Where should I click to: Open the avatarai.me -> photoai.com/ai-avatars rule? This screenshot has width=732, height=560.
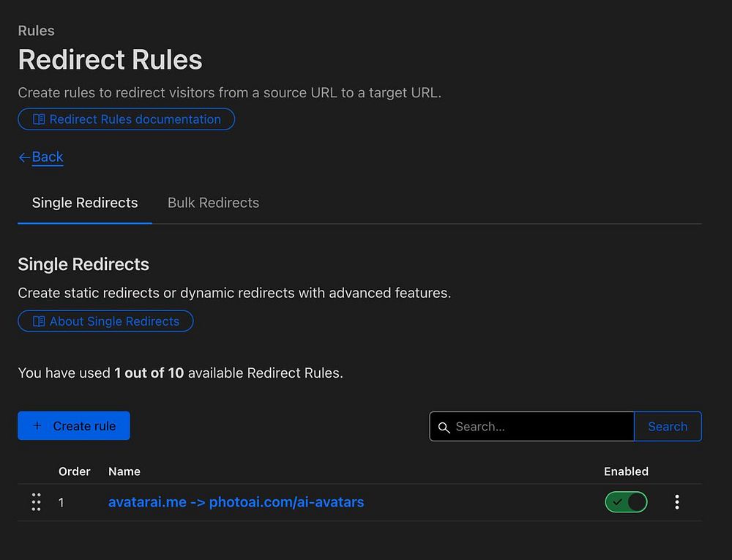[x=236, y=502]
